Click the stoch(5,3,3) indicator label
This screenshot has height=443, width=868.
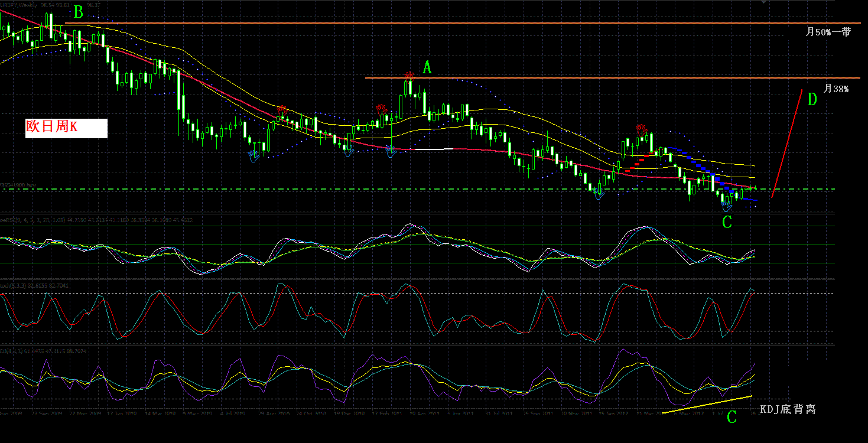pos(35,285)
